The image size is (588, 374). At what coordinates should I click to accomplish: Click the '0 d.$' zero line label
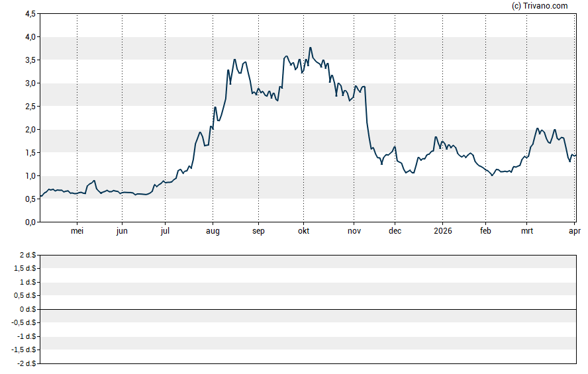28,309
